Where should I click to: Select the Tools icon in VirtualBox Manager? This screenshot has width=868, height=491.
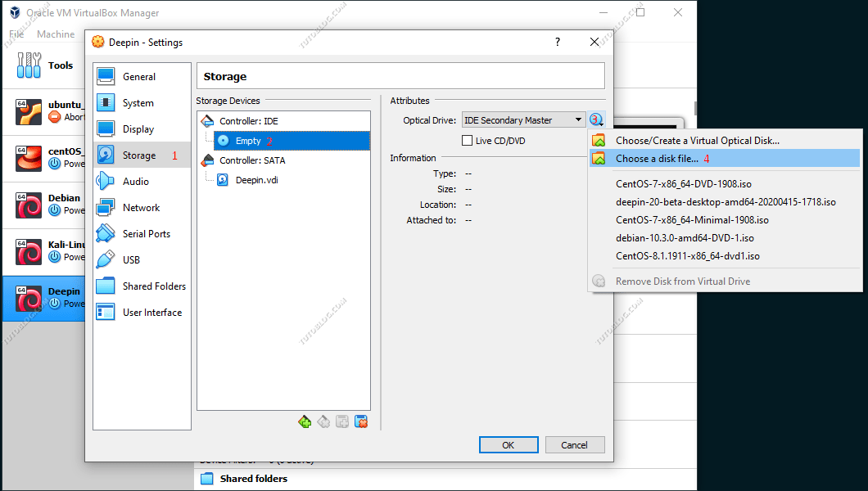[29, 65]
